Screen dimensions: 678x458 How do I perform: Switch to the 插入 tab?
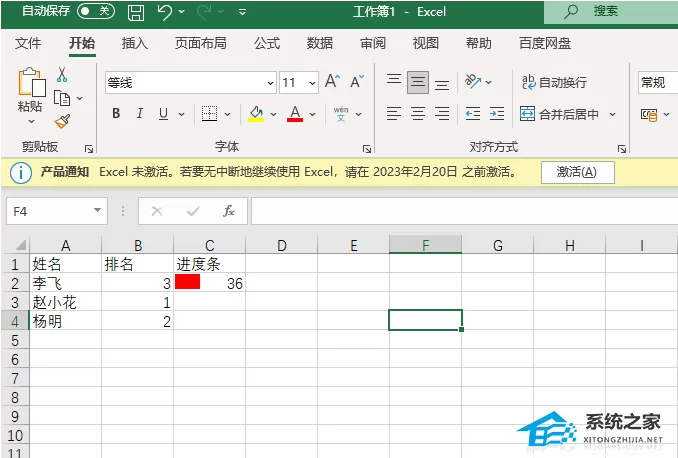134,43
